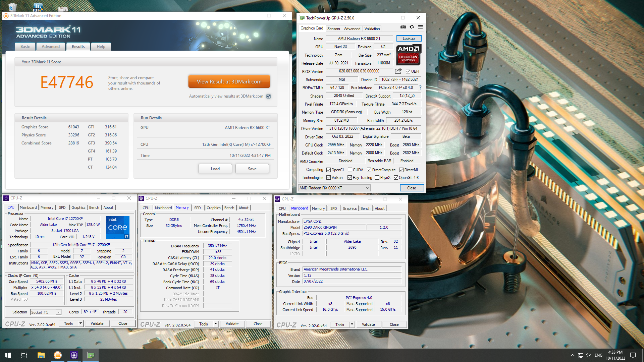This screenshot has width=644, height=362.
Task: Click the GPU-Z title bar app icon
Action: click(302, 18)
